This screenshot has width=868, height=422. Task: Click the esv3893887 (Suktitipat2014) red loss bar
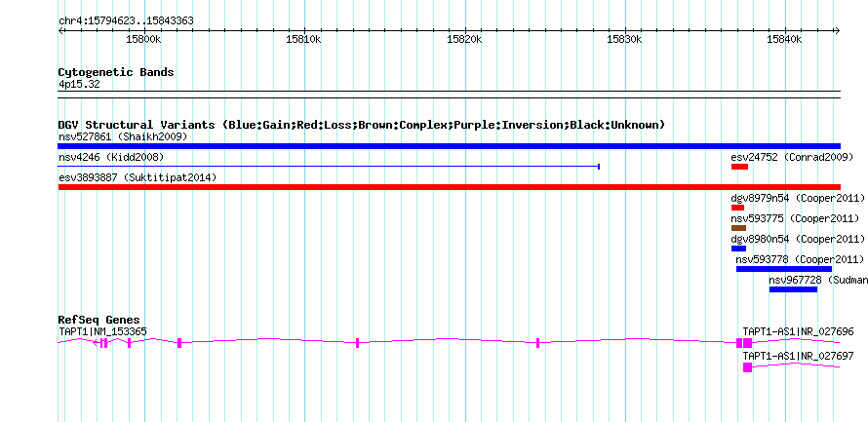pos(449,187)
